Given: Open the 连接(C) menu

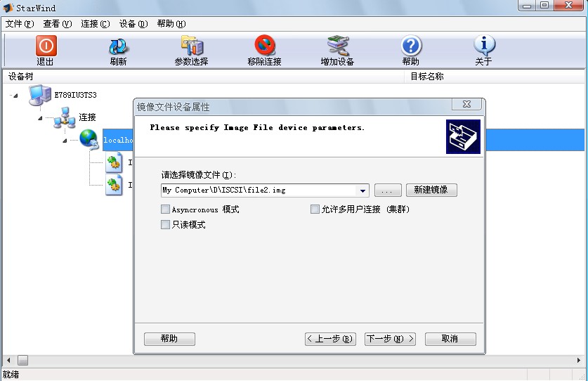Looking at the screenshot, I should pos(96,24).
